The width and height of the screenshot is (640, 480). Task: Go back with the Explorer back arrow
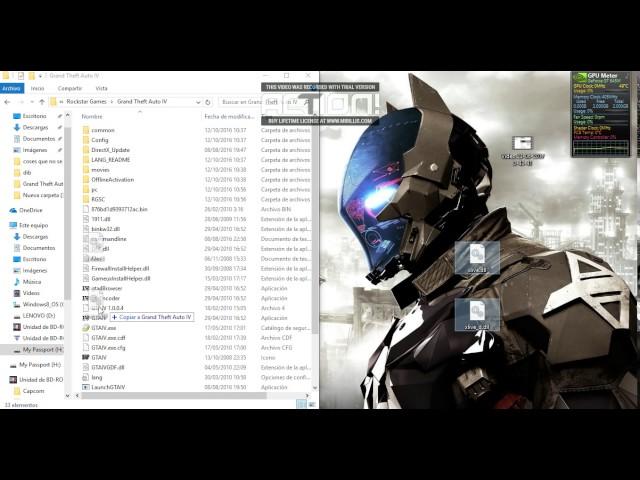tap(7, 102)
